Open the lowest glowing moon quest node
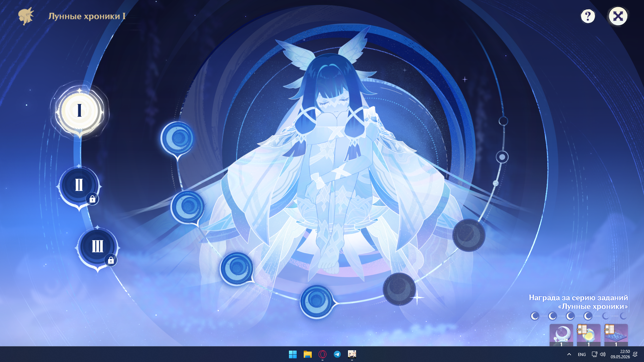644x362 pixels. pos(317,301)
